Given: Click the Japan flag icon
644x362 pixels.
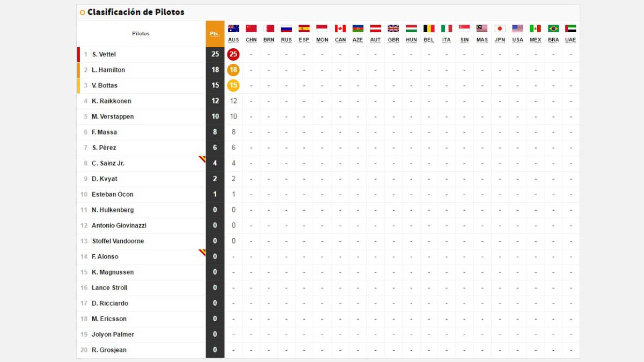Looking at the screenshot, I should (500, 28).
